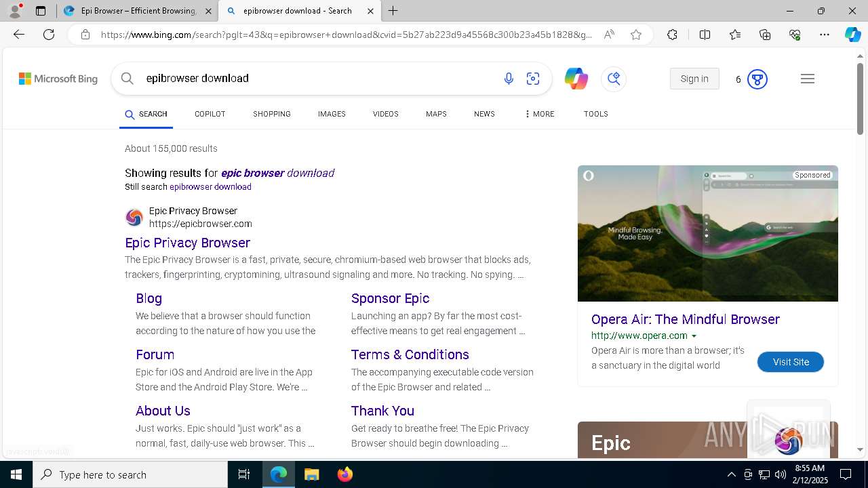
Task: Open the Browser essentials heart icon
Action: coord(795,35)
